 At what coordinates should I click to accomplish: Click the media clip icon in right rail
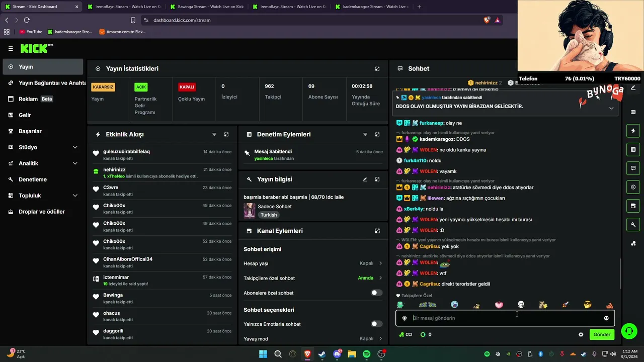pos(633,112)
